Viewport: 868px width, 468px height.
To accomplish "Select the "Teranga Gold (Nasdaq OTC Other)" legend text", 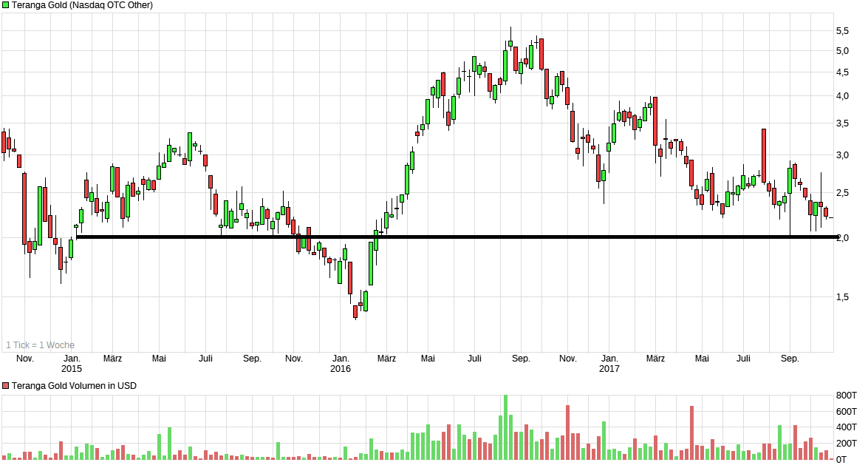I will [83, 5].
